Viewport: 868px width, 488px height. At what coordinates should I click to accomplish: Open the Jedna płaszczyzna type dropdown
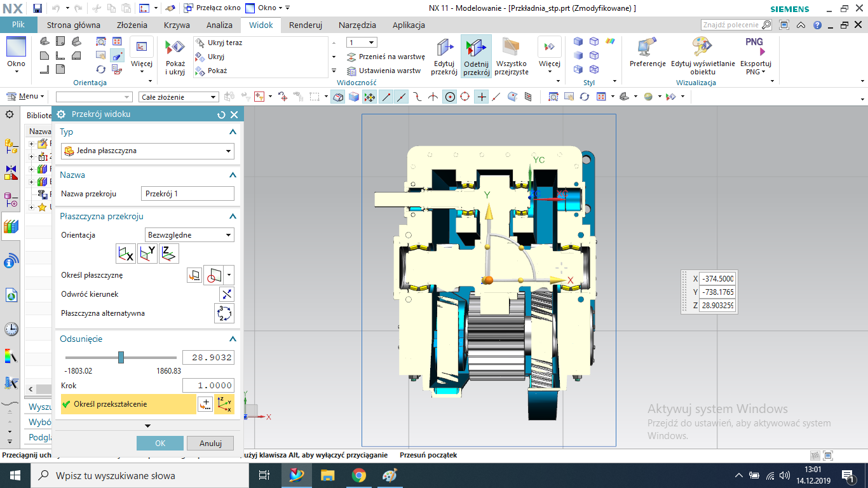tap(147, 151)
